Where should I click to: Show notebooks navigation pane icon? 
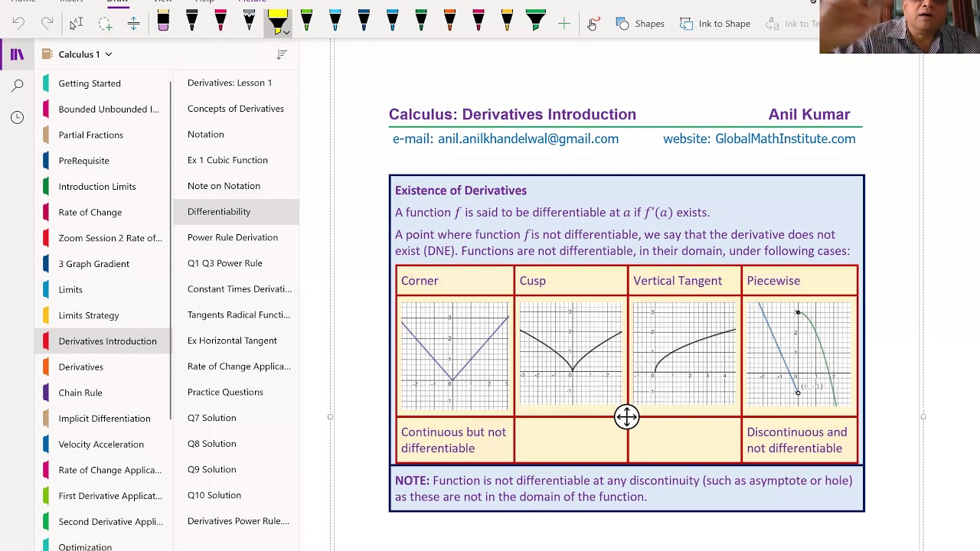click(x=17, y=54)
